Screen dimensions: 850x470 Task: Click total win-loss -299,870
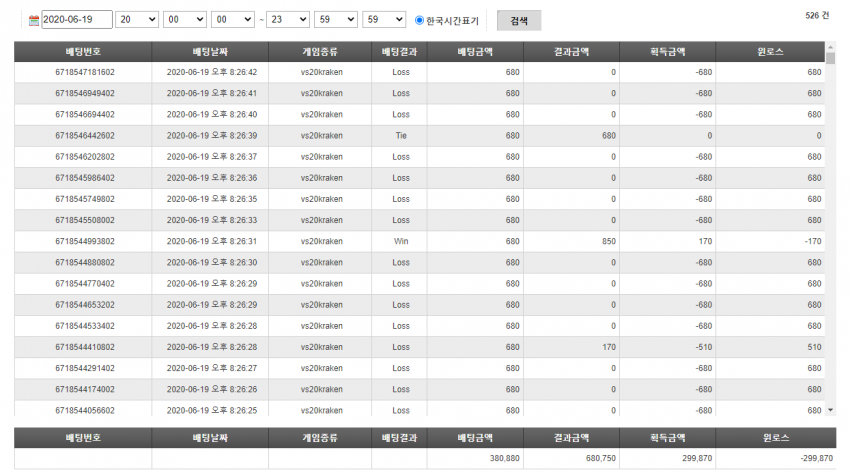tap(816, 459)
